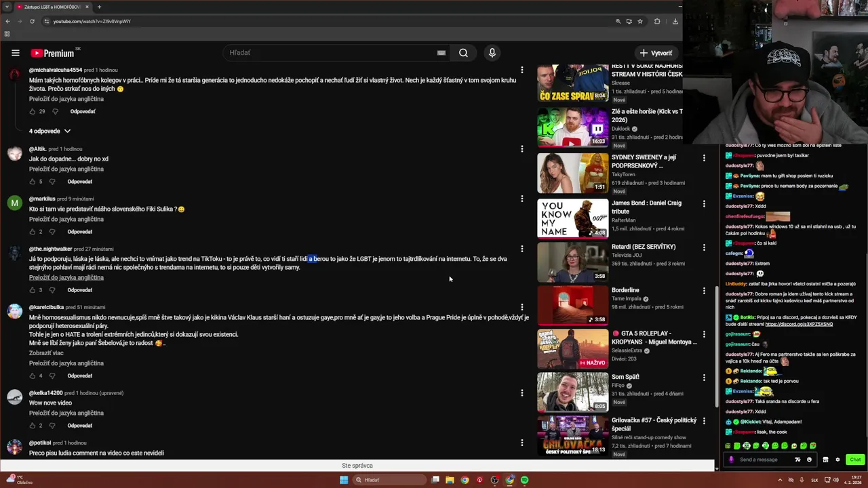Open more options for Borderline video

coord(704,290)
